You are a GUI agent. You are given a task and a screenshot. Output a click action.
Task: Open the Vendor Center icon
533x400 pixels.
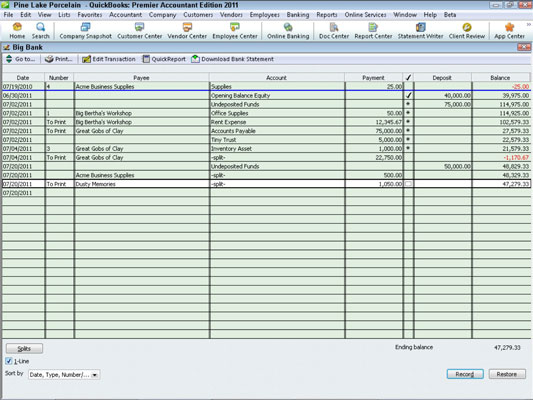pyautogui.click(x=187, y=27)
